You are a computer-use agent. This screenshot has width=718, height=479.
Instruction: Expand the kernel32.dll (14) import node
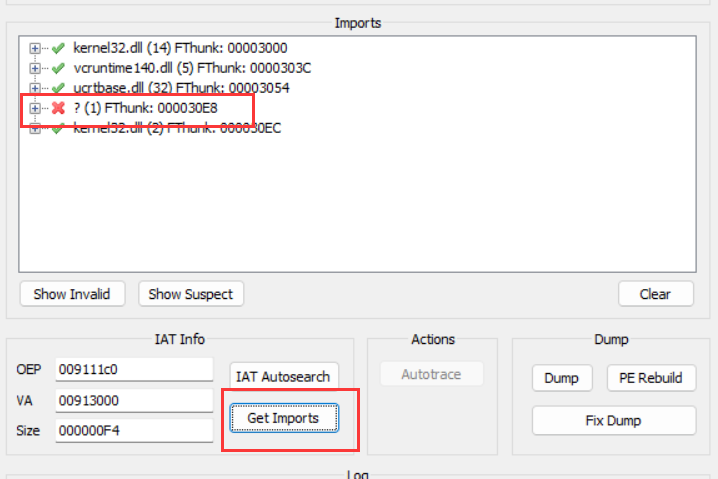(x=36, y=47)
